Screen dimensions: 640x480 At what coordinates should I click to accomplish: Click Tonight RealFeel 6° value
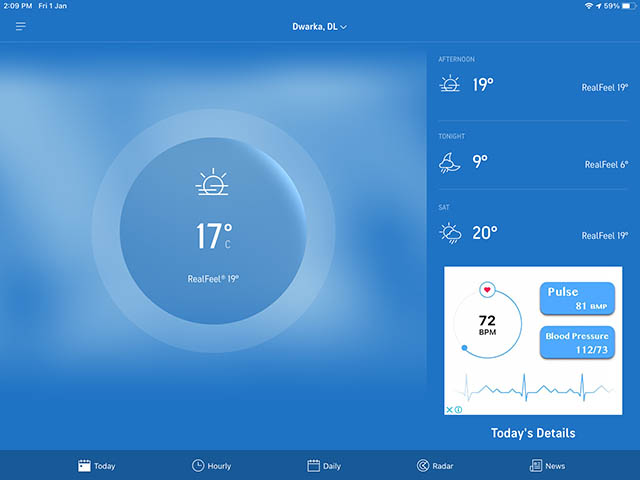[606, 164]
